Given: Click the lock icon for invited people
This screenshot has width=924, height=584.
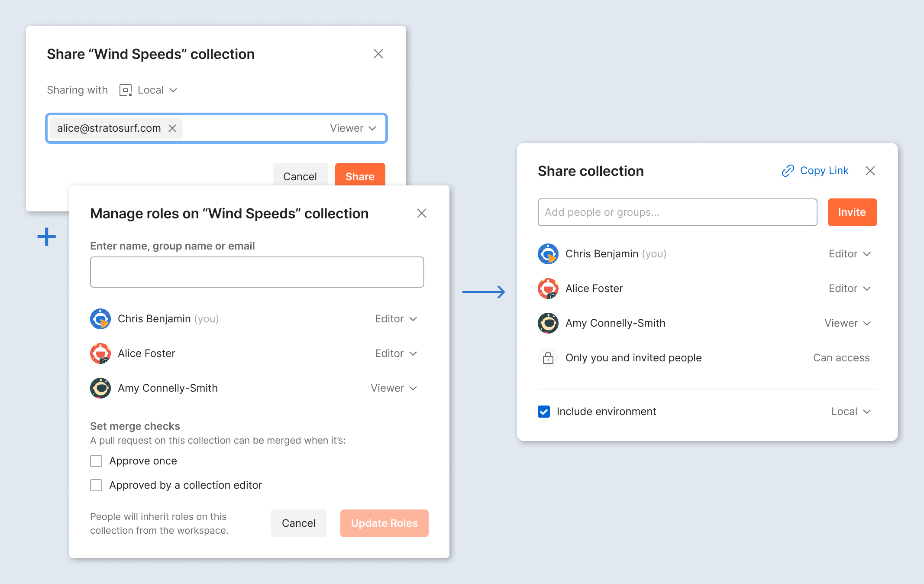Looking at the screenshot, I should point(548,358).
